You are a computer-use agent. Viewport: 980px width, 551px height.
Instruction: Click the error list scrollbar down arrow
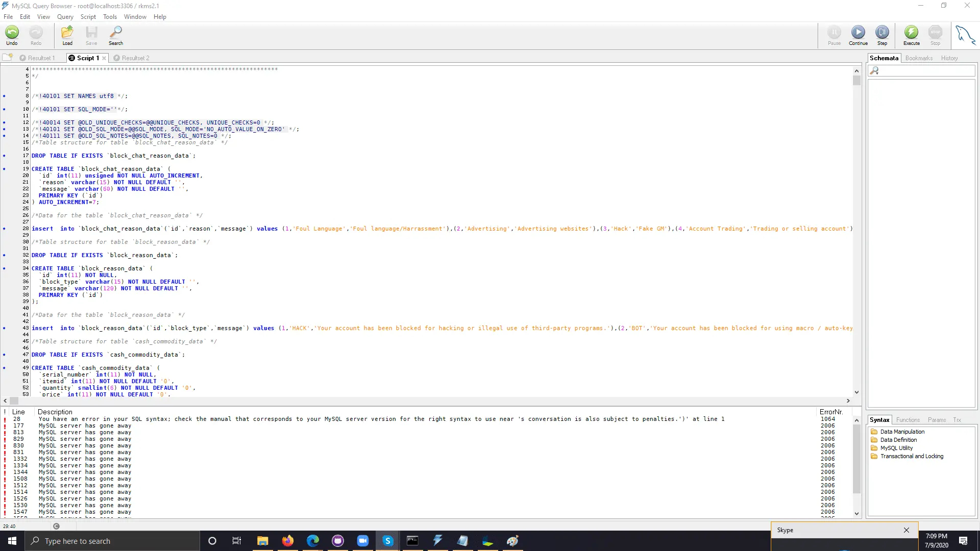pos(856,514)
